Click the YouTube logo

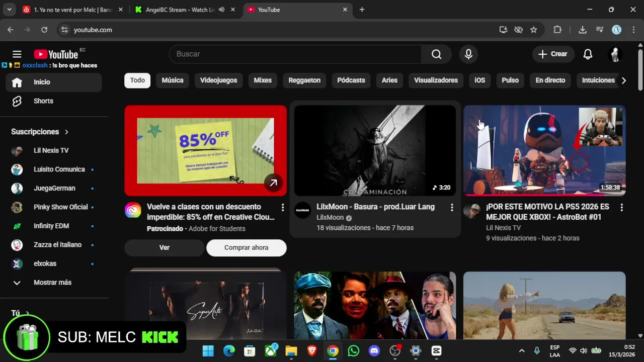[x=56, y=54]
